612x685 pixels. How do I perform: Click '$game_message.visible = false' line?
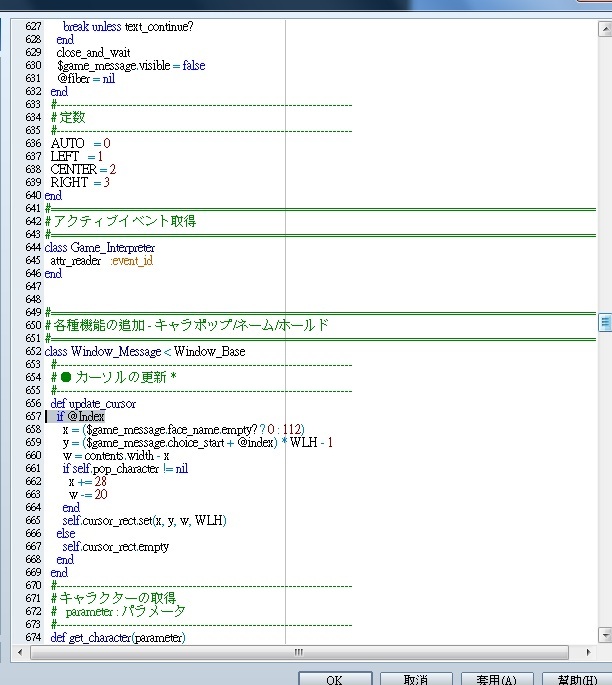131,66
